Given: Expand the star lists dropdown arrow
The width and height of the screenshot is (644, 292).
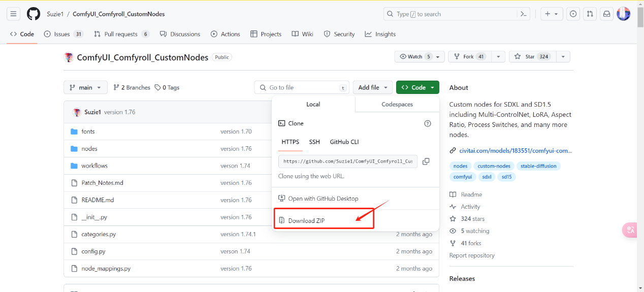Looking at the screenshot, I should click(563, 57).
